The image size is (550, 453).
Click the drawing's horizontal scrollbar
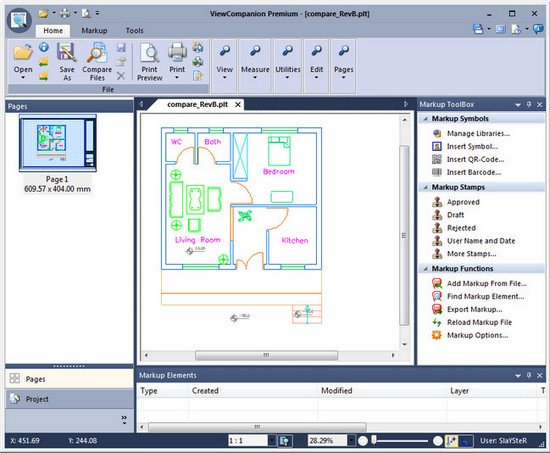tap(266, 355)
